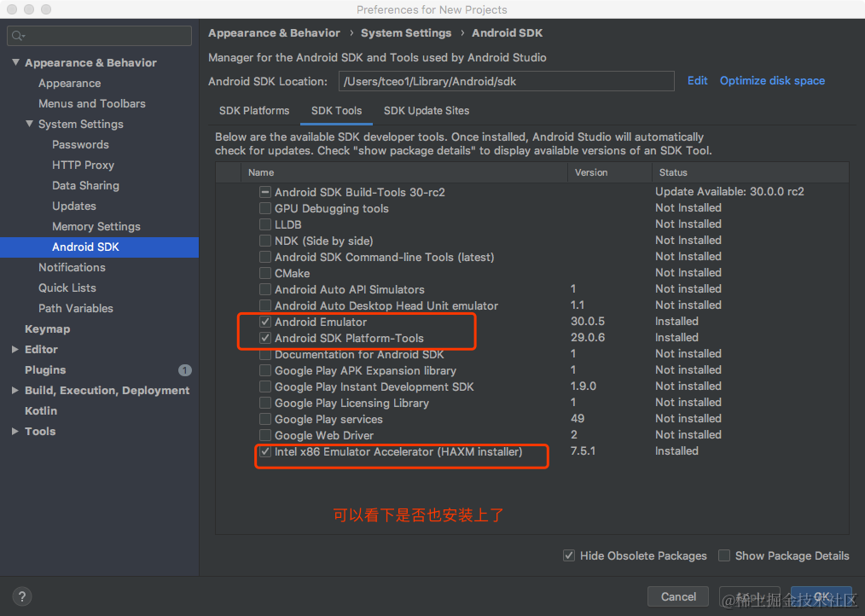Select Google Play Instant Development SDK row

pos(531,386)
